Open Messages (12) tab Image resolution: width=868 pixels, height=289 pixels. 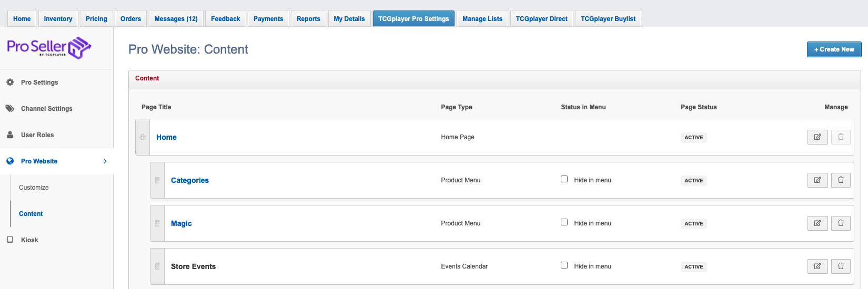pyautogui.click(x=176, y=19)
